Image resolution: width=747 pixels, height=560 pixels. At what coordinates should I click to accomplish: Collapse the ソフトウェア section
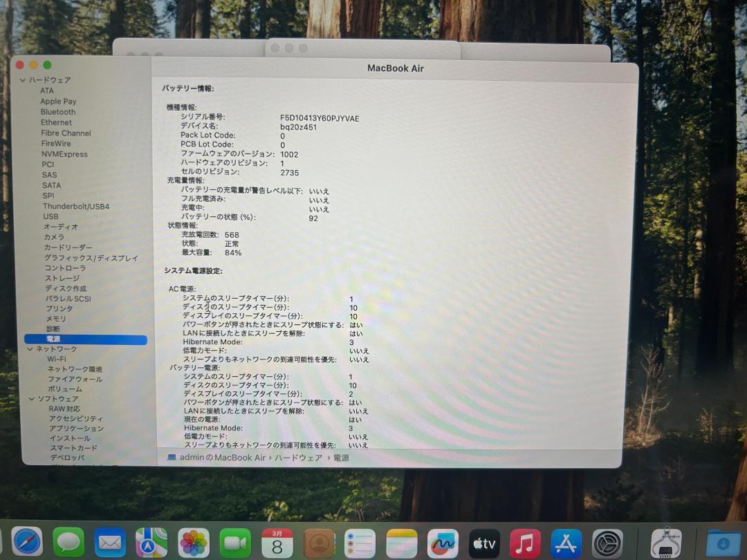[32, 399]
